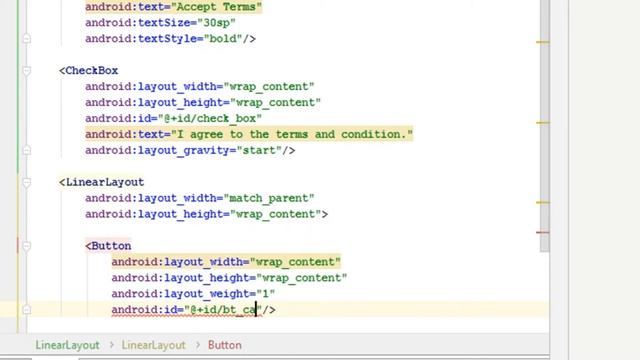This screenshot has height=360, width=640.
Task: Click Button layout_width "wrap_content" value
Action: (295, 262)
